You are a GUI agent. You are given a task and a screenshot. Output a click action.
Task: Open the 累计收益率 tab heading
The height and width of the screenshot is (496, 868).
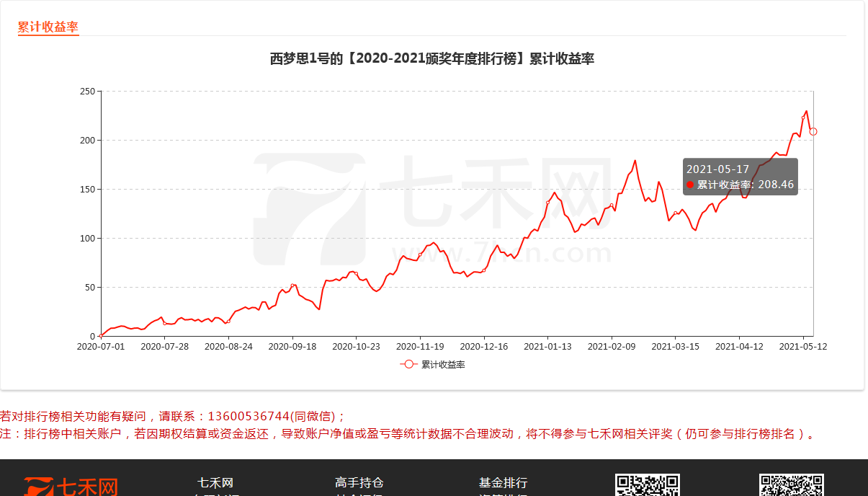(48, 27)
